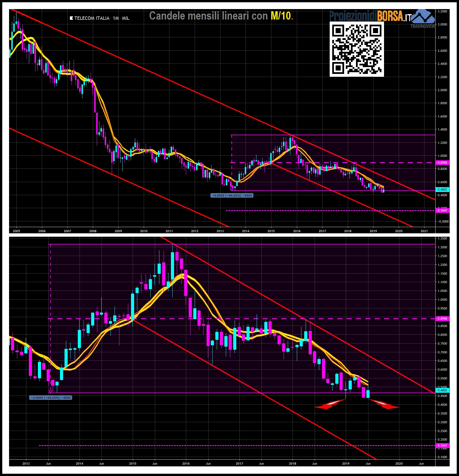Image resolution: width=459 pixels, height=476 pixels.
Task: Click the 2.0000 value on upper price axis
Action: point(442,90)
